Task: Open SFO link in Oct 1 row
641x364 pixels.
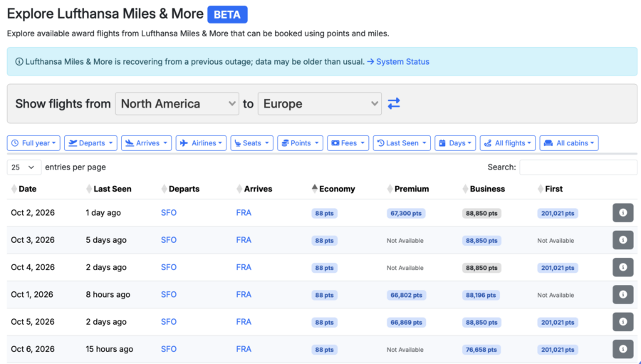Action: pos(168,294)
